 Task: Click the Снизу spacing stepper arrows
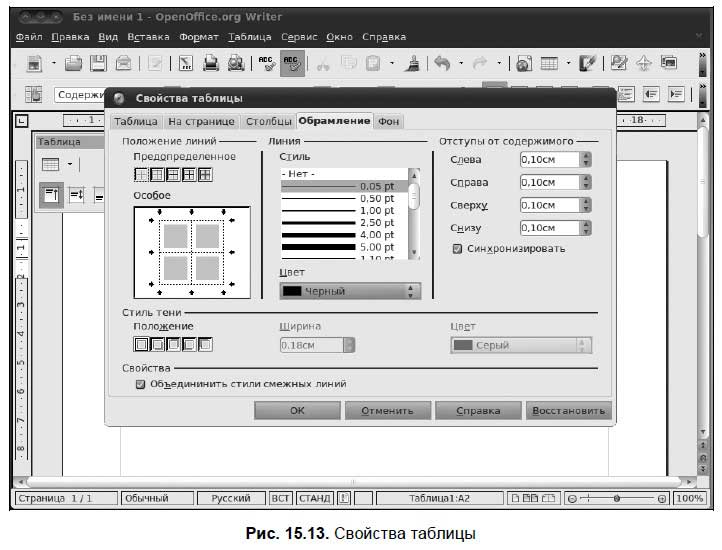point(586,228)
